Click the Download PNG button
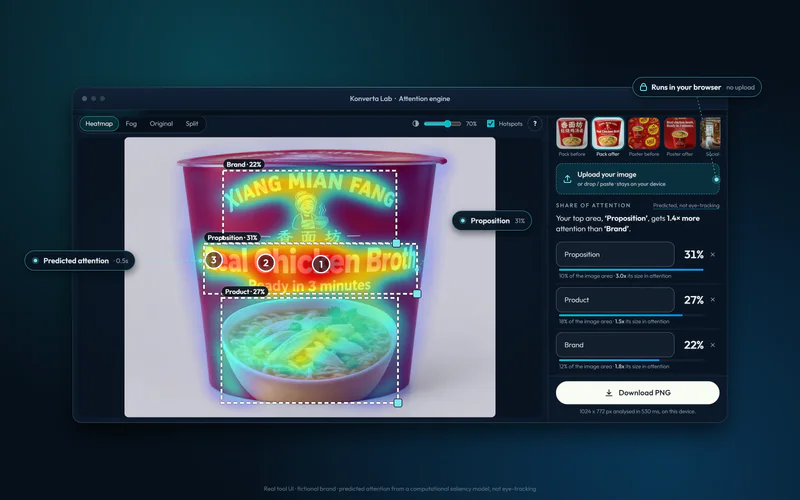800x500 pixels. 638,392
